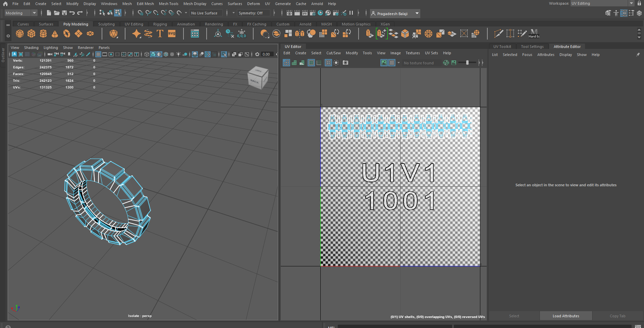
Task: Click the SVG creation shelf icon
Action: click(171, 34)
